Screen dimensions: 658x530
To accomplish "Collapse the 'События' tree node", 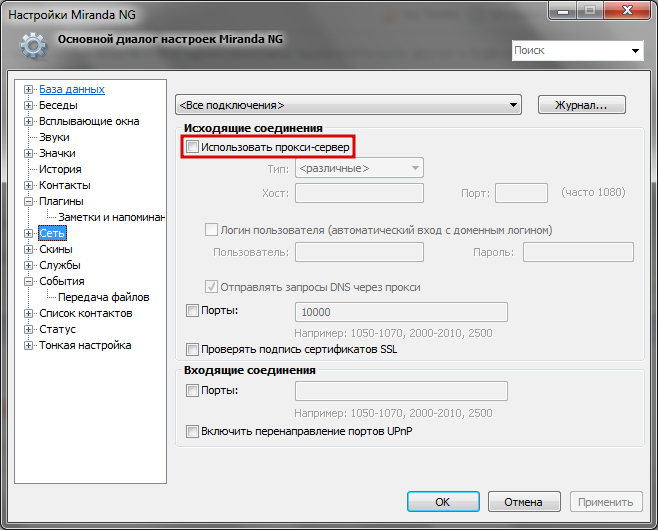I will coord(28,281).
